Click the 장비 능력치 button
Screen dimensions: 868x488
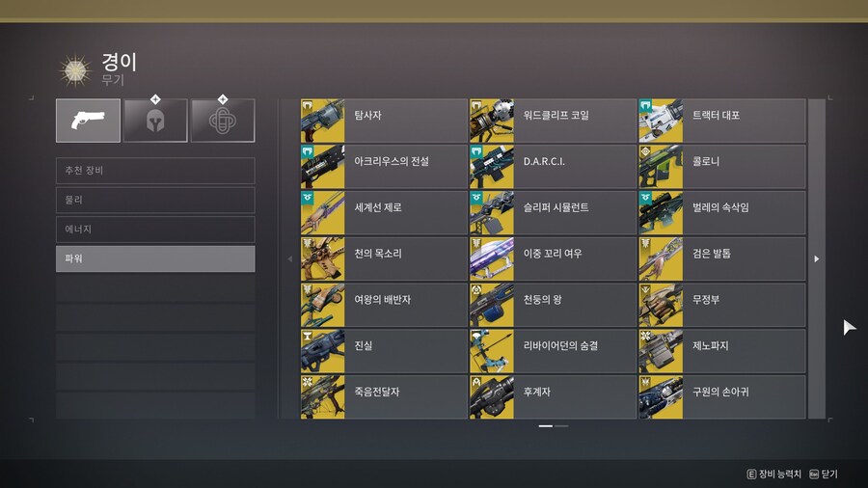point(773,474)
